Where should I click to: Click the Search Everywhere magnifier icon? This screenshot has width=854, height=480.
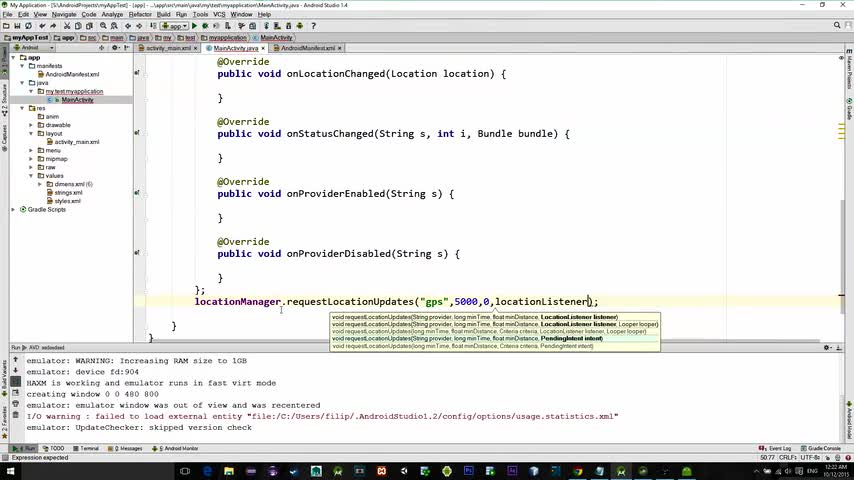pos(837,26)
